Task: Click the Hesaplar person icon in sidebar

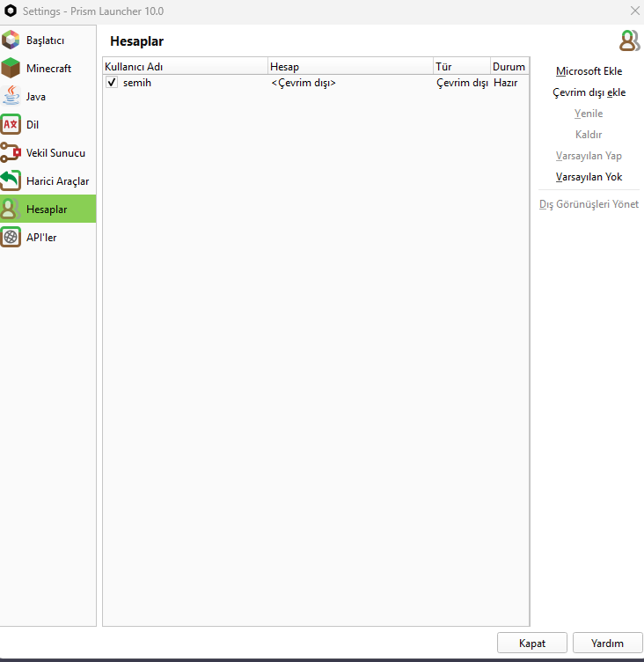Action: (x=11, y=209)
